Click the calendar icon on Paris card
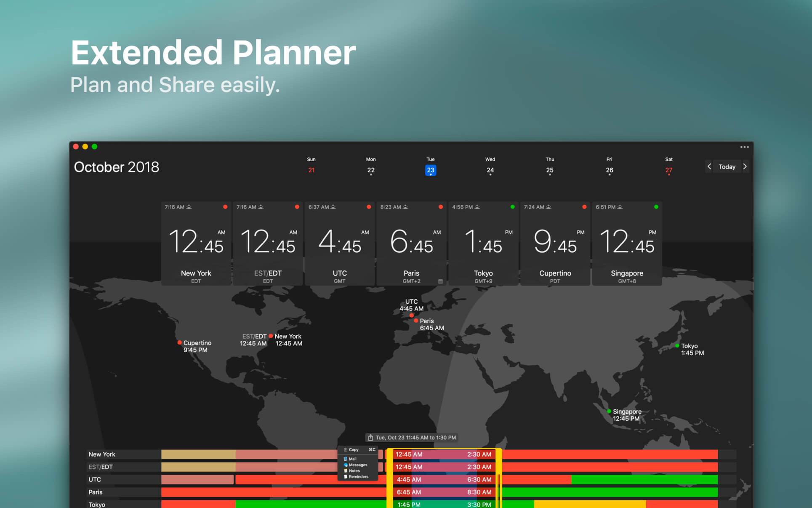Viewport: 812px width, 508px height. 440,281
